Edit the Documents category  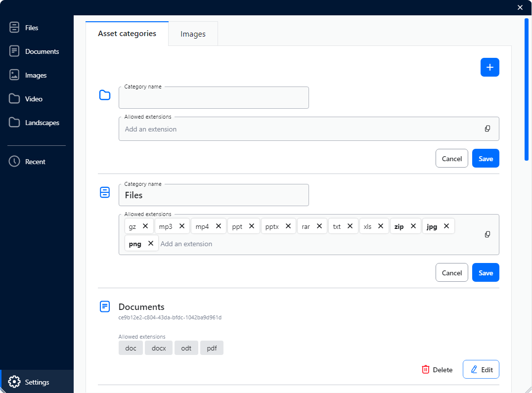pos(481,369)
